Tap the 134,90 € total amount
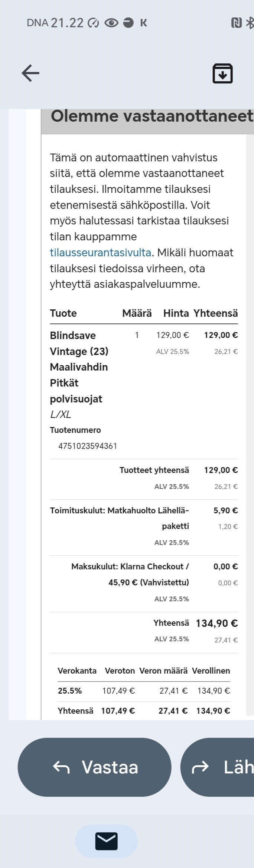Image resolution: width=254 pixels, height=868 pixels. [x=216, y=623]
